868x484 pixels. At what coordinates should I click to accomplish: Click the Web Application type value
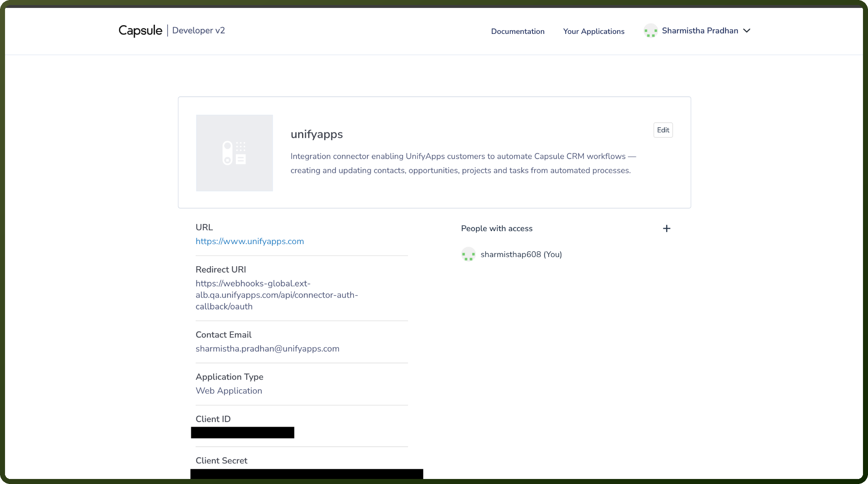click(229, 391)
